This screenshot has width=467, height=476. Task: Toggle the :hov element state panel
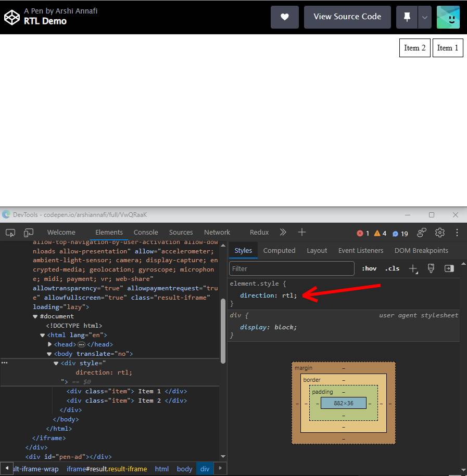[x=369, y=268]
